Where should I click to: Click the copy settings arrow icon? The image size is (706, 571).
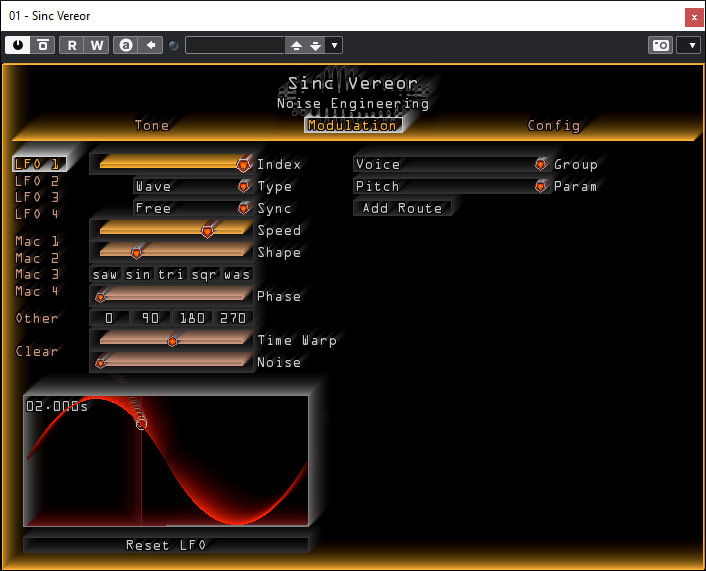pos(150,45)
